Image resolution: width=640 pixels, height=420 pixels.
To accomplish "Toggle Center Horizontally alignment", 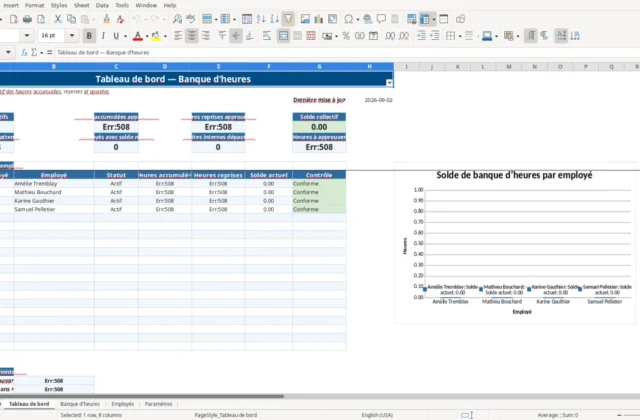I will (x=191, y=36).
